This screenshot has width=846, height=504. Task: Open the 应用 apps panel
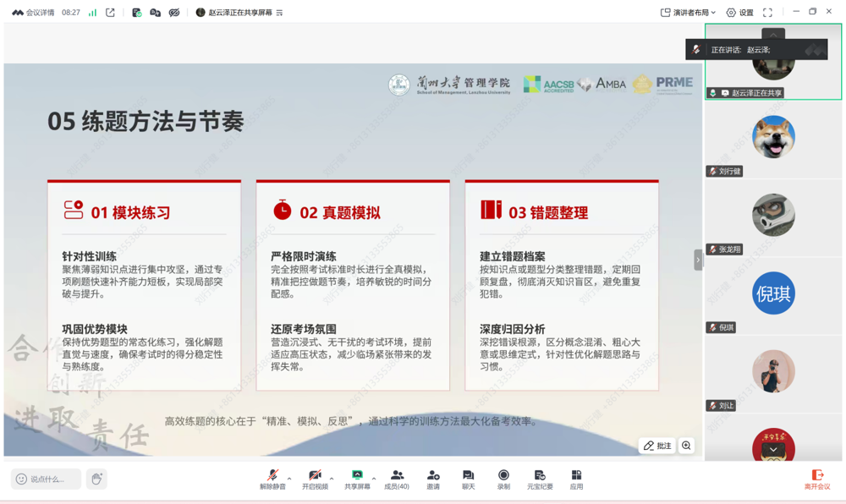click(x=576, y=479)
